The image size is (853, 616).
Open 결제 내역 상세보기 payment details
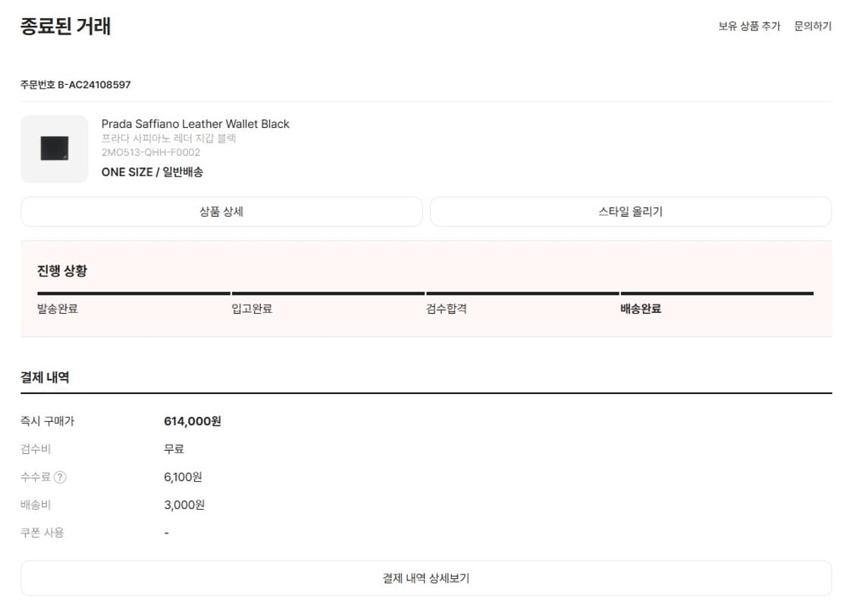click(x=426, y=578)
